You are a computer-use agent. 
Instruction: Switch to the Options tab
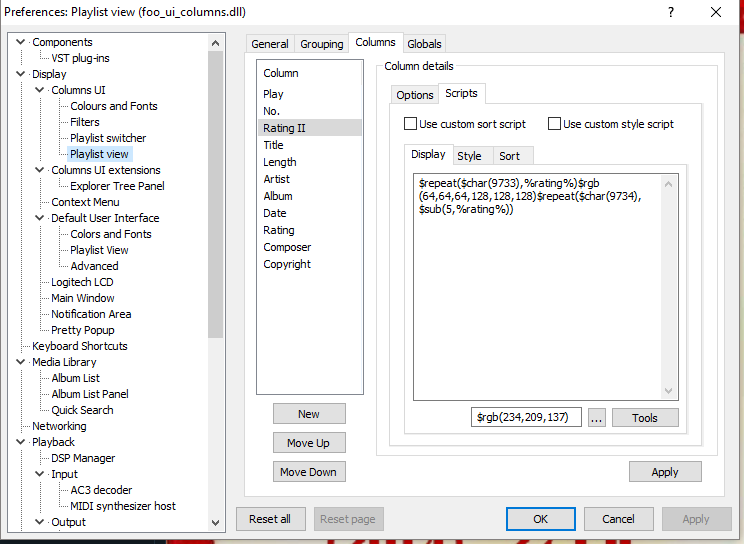[414, 95]
